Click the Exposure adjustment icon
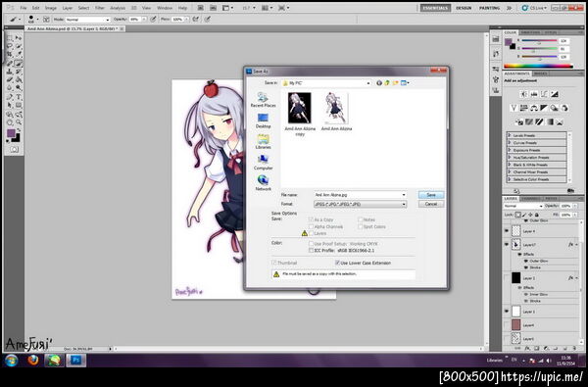The height and width of the screenshot is (387, 588). [x=555, y=94]
